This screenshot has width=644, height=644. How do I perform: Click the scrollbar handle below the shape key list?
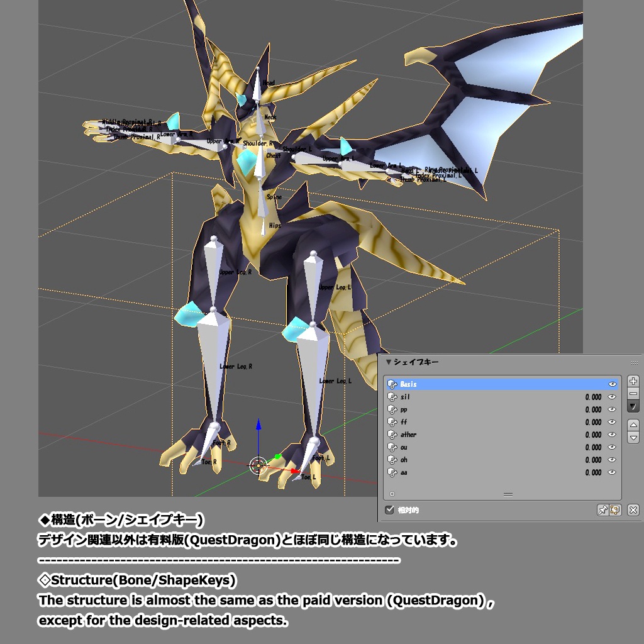508,494
